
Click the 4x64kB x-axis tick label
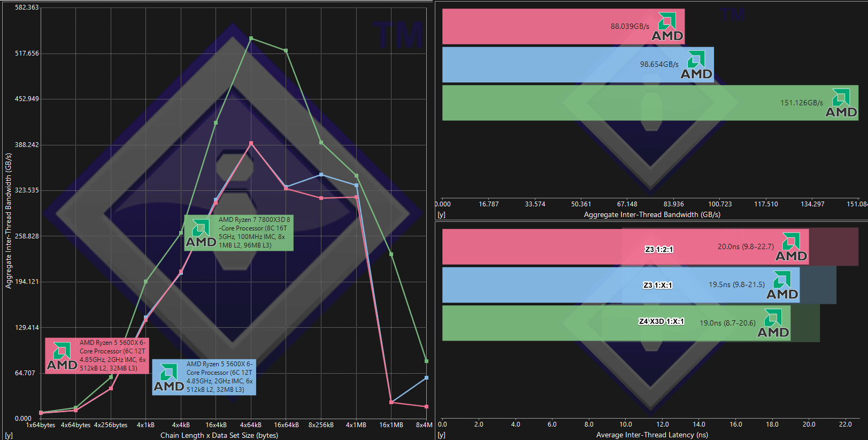point(250,425)
